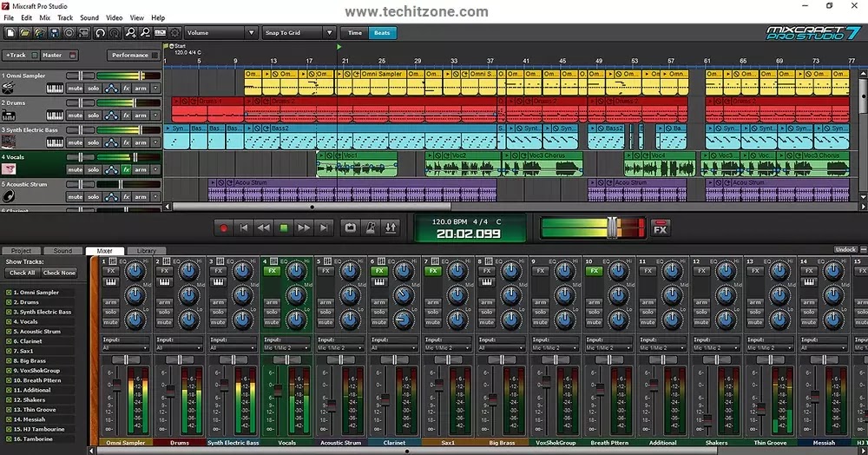Viewport: 868px width, 455px height.
Task: Click the Check All button
Action: 23,273
